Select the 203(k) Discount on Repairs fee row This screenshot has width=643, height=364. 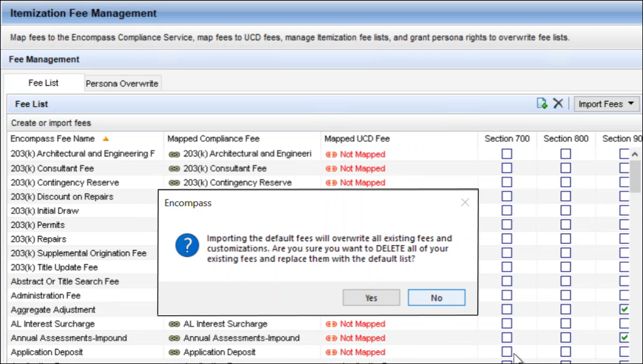62,197
